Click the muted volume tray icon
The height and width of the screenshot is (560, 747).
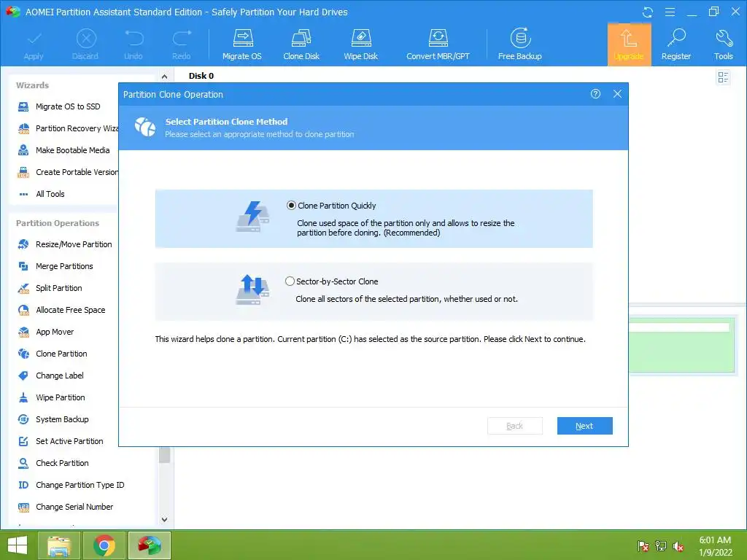click(678, 546)
